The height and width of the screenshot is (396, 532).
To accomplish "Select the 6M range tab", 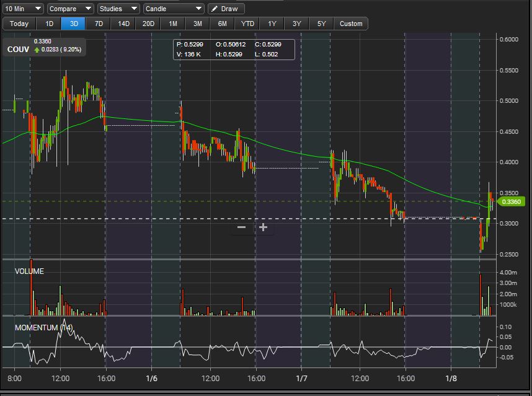I will pyautogui.click(x=222, y=24).
